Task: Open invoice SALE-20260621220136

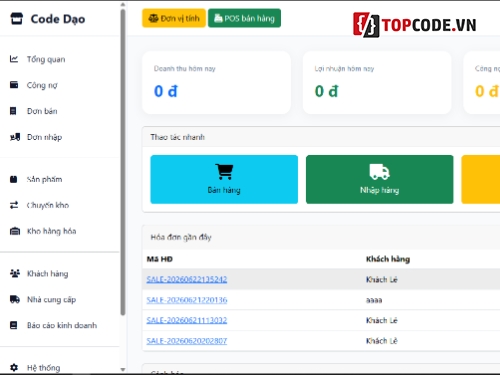Action: [187, 300]
